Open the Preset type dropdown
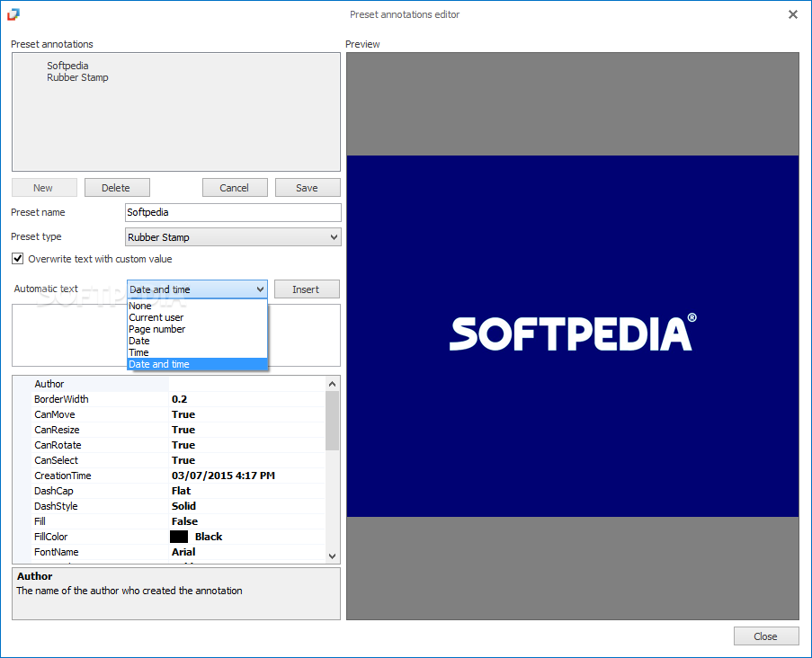The height and width of the screenshot is (658, 812). click(233, 237)
